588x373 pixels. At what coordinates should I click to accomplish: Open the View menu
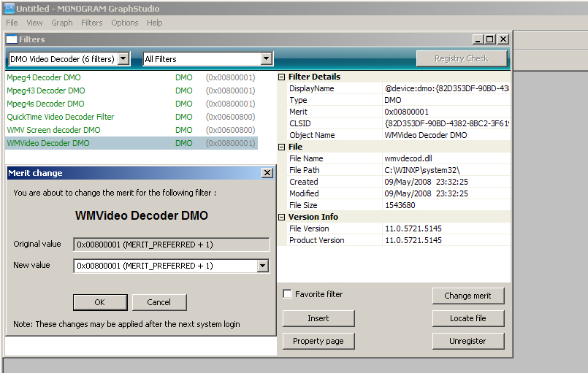click(x=34, y=23)
